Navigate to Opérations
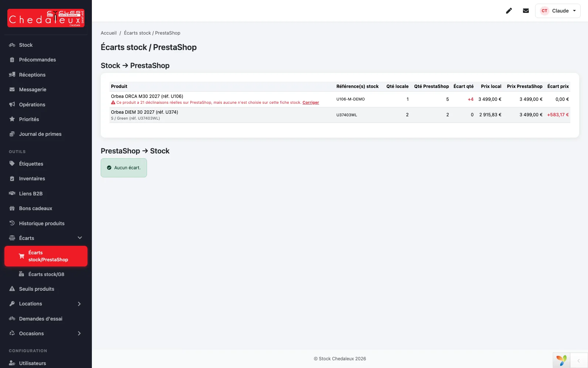Viewport: 588px width, 368px height. (46, 105)
